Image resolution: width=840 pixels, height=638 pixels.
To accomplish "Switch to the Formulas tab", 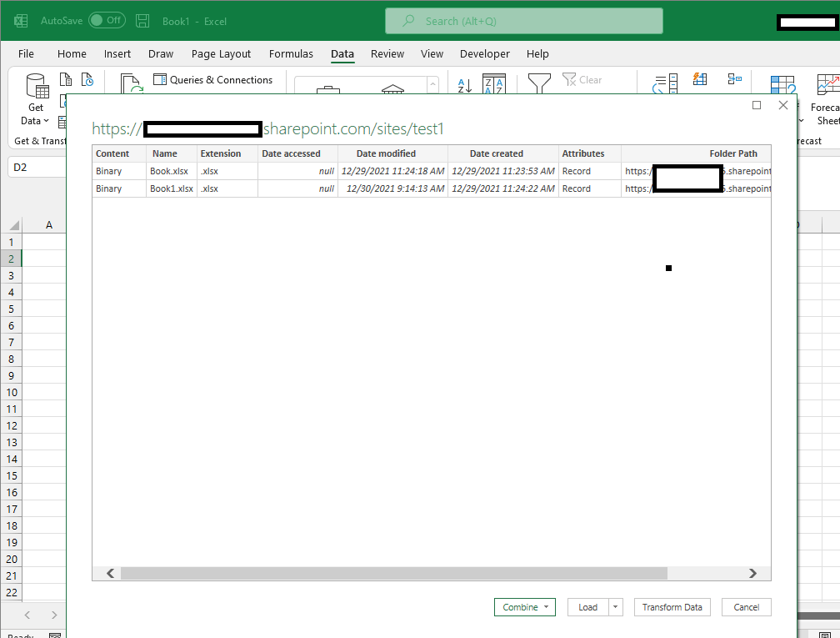I will [291, 53].
